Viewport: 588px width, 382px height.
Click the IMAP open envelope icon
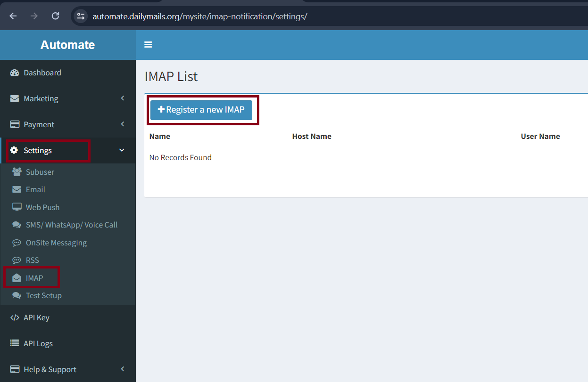(x=17, y=278)
